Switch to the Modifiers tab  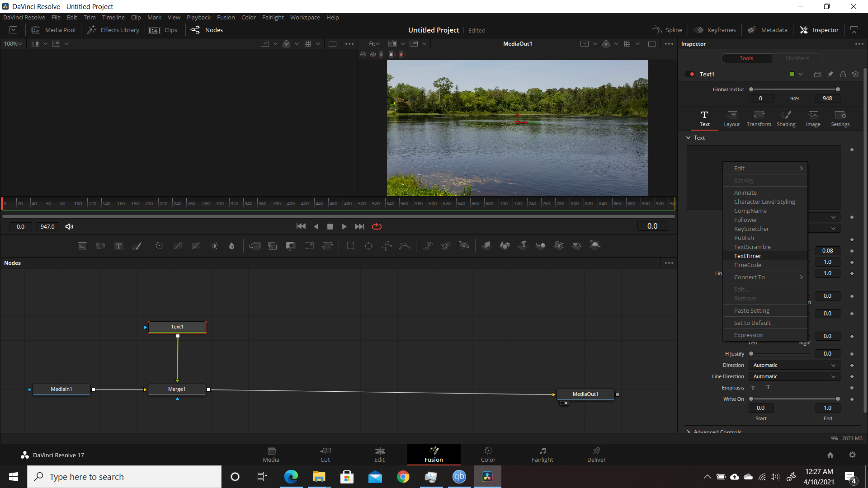tap(797, 58)
